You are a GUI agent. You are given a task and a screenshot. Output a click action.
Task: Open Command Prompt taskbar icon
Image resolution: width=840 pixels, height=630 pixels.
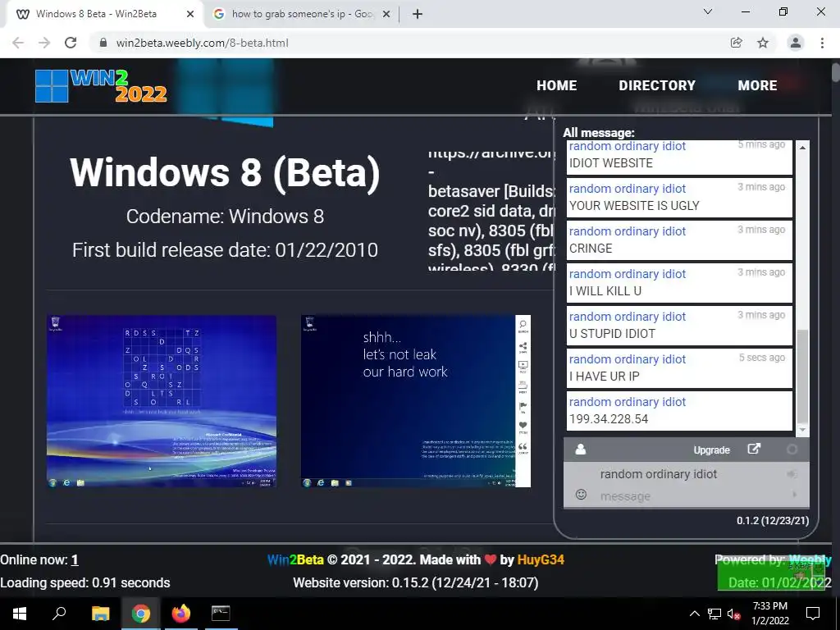[x=221, y=614]
